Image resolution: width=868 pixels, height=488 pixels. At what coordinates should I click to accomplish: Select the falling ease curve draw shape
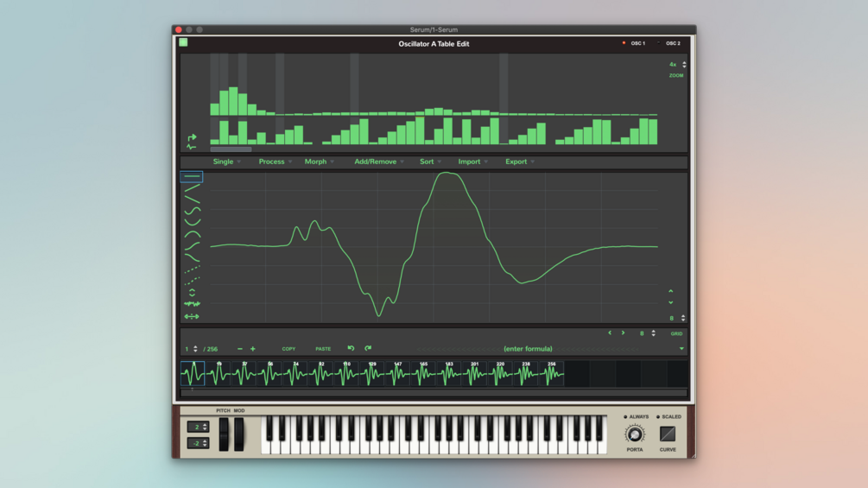tap(192, 257)
